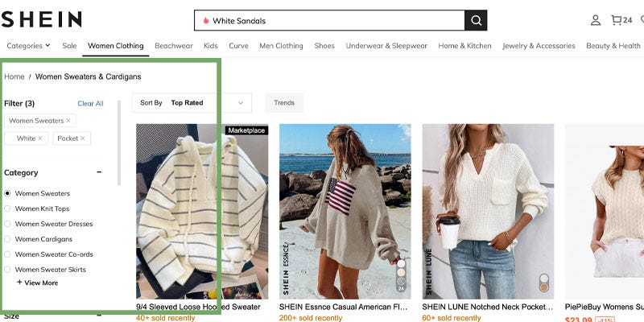
Task: Click the SHEIN logo
Action: pyautogui.click(x=41, y=19)
